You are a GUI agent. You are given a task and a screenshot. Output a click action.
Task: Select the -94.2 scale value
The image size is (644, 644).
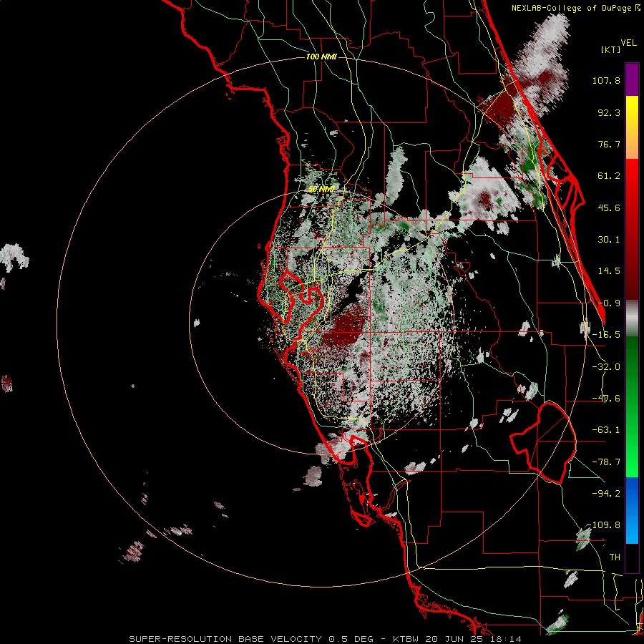[606, 494]
